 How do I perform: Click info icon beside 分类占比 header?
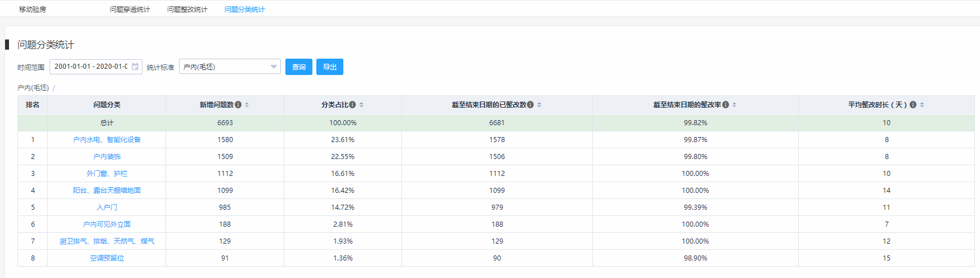tap(352, 105)
